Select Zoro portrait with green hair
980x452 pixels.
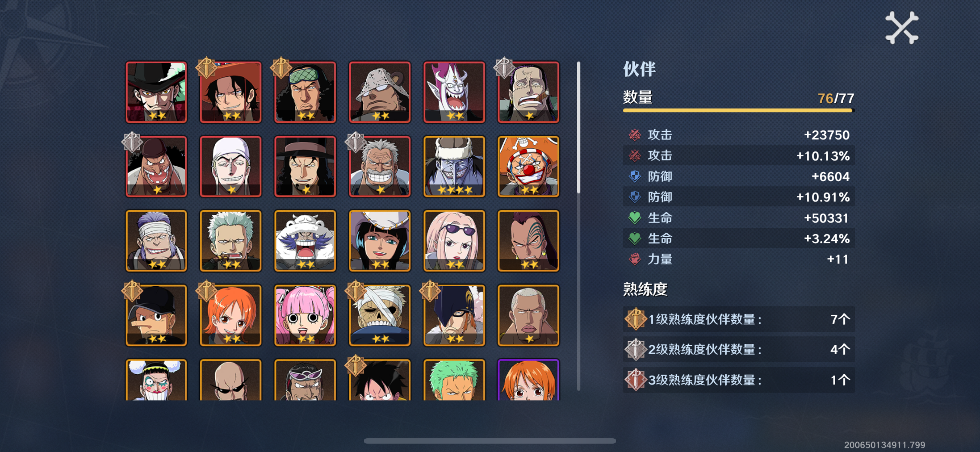tap(454, 380)
